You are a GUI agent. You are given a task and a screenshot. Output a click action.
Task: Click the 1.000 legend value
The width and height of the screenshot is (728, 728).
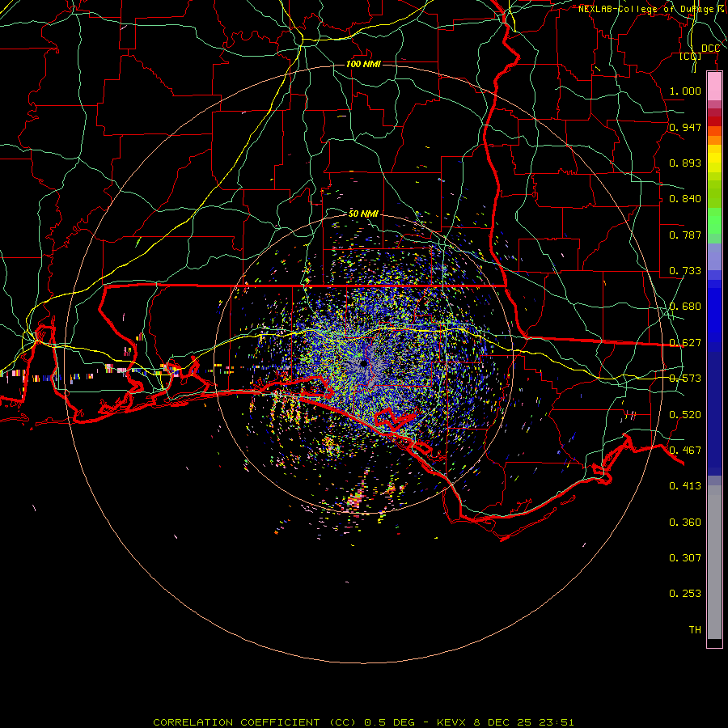point(685,91)
